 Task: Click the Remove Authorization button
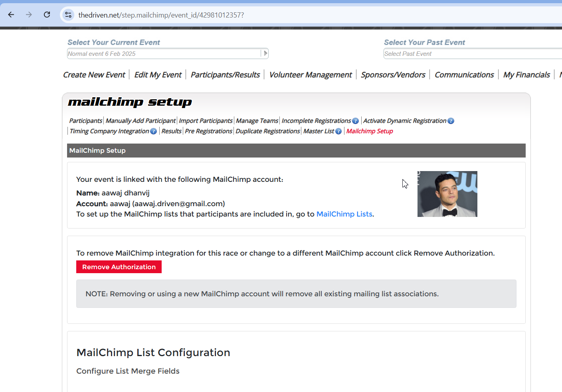coord(119,267)
